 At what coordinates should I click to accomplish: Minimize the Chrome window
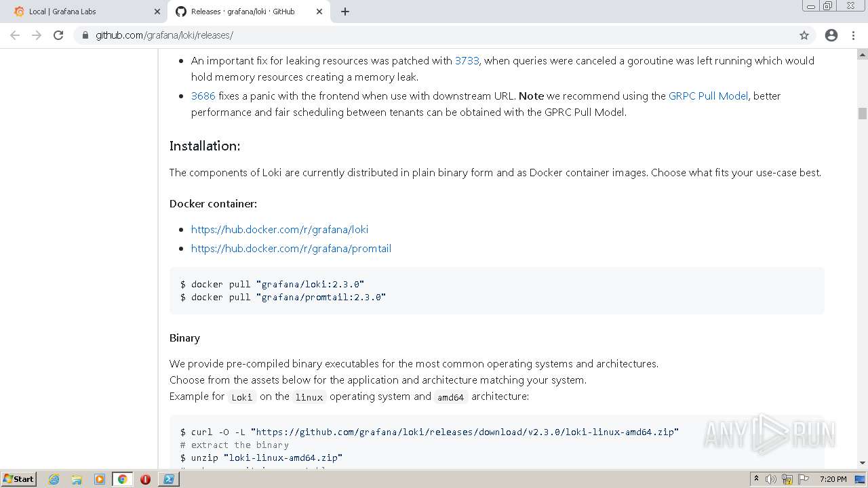click(810, 5)
